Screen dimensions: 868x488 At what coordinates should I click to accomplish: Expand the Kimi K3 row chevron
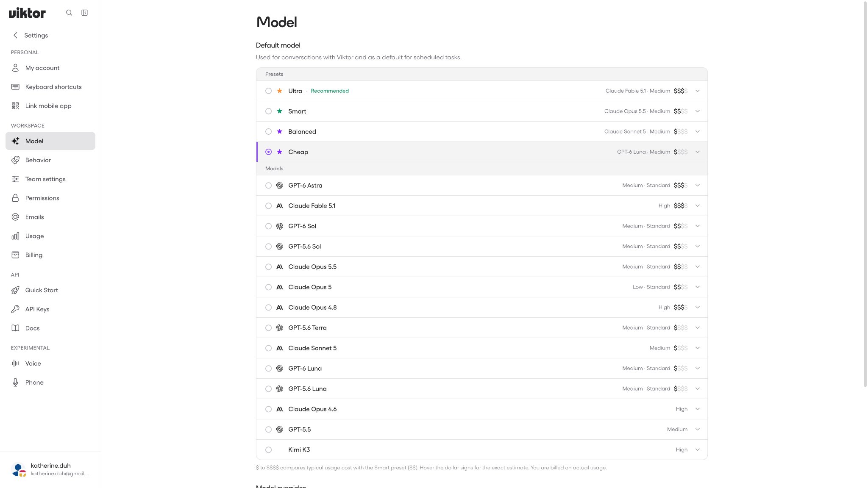pyautogui.click(x=698, y=450)
